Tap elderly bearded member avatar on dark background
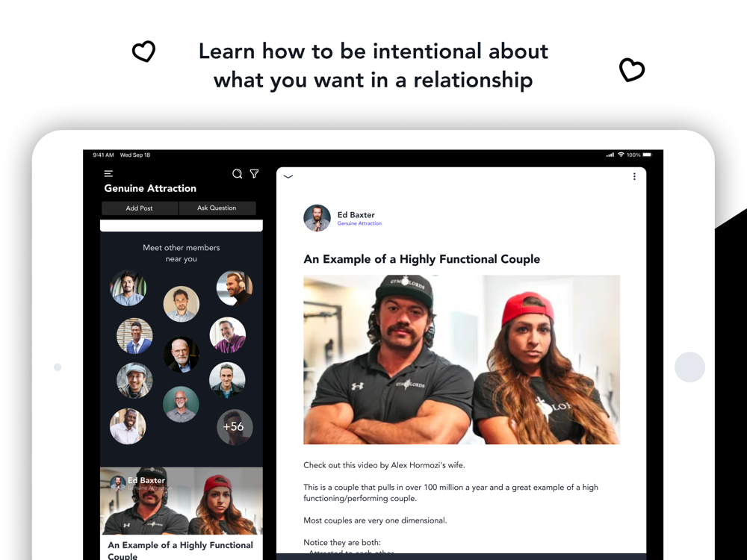Screen dimensions: 747x560 coord(182,355)
